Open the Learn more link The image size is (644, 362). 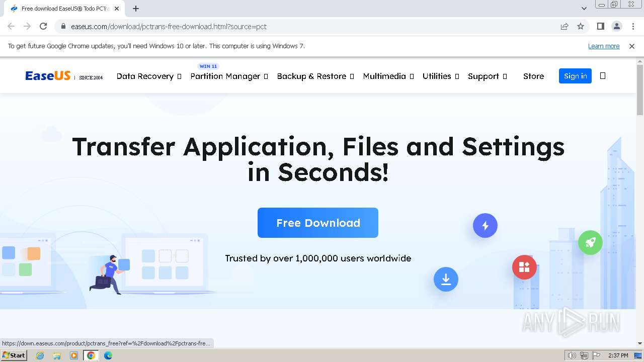[x=604, y=46]
